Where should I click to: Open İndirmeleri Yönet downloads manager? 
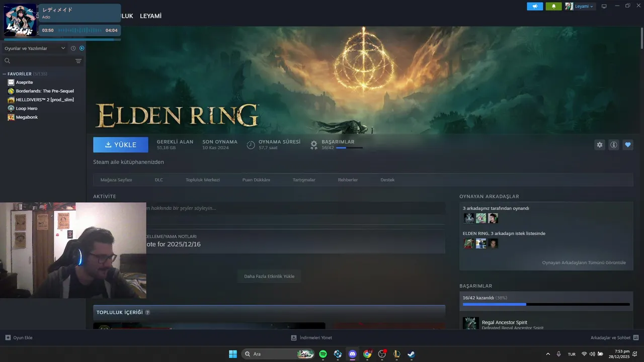[311, 338]
